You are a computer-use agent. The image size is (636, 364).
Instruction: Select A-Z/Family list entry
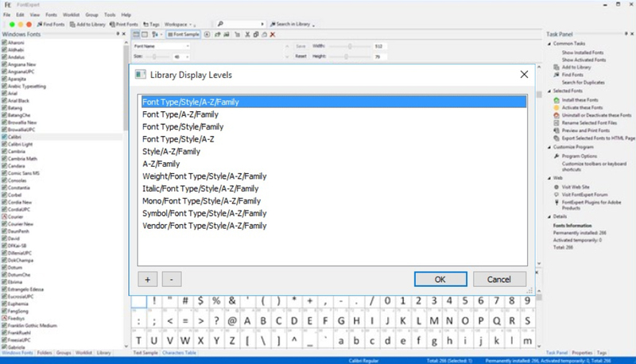click(334, 164)
